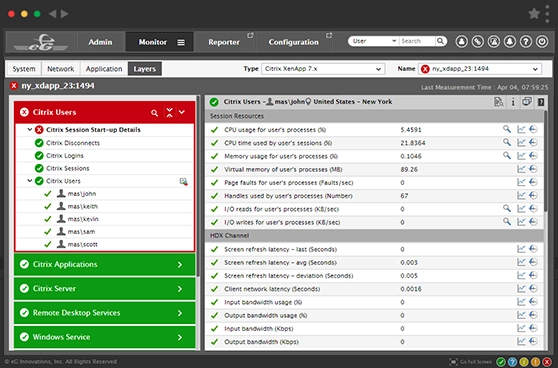Screen dimensions: 558x368
Task: Collapse all tests icon in Citrix Users header
Action: click(169, 112)
